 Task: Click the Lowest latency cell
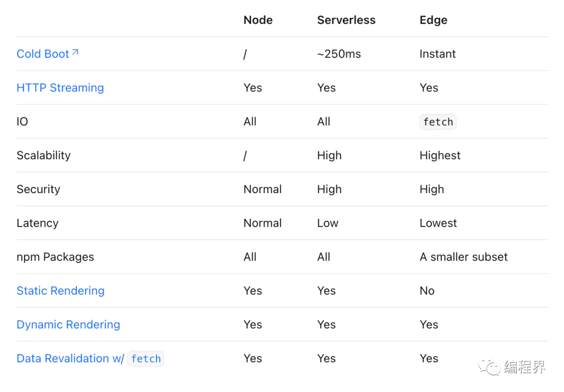pyautogui.click(x=438, y=223)
